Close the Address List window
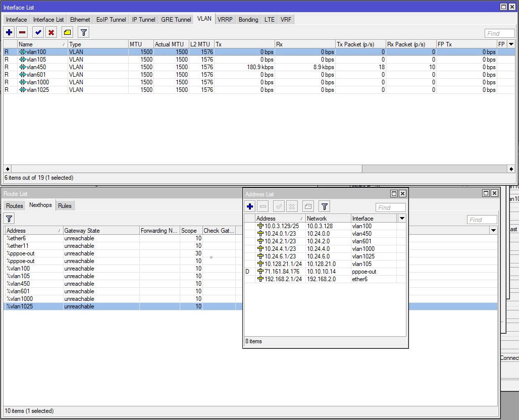The width and height of the screenshot is (519, 420). [402, 194]
